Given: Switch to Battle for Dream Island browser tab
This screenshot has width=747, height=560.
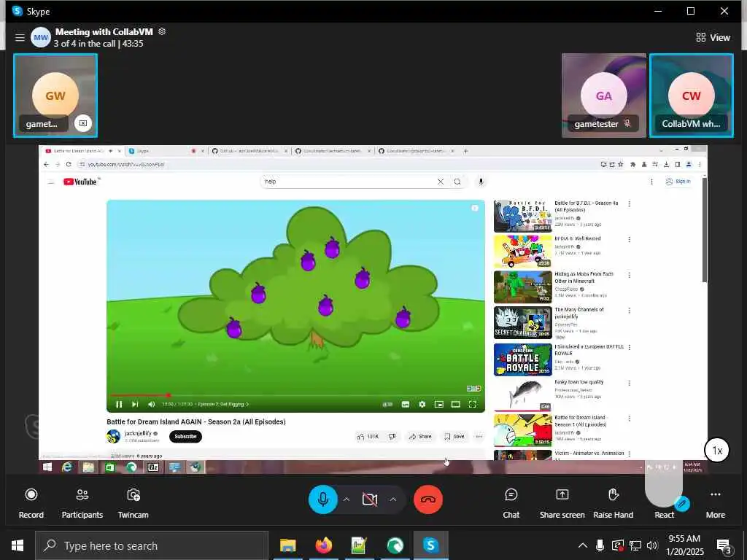Looking at the screenshot, I should 79,151.
